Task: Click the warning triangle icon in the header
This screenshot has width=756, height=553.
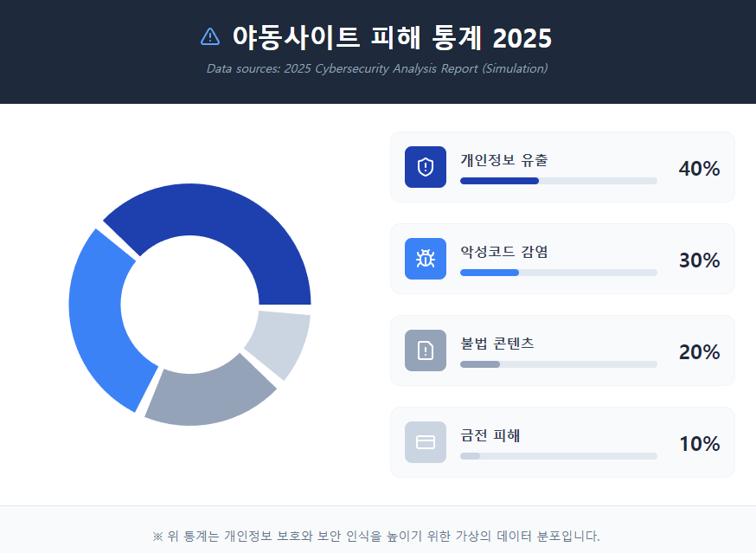Action: tap(210, 36)
